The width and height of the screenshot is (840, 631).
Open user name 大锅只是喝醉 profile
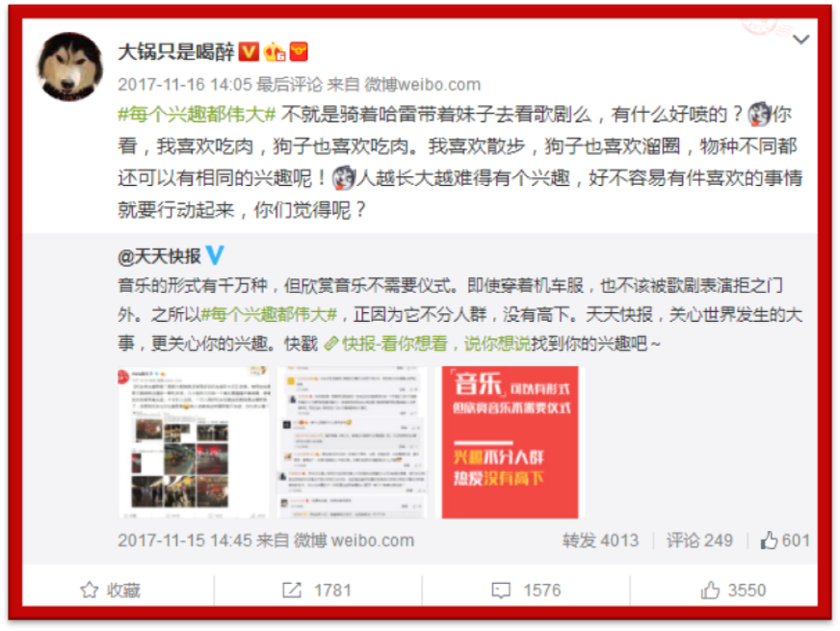tap(175, 52)
